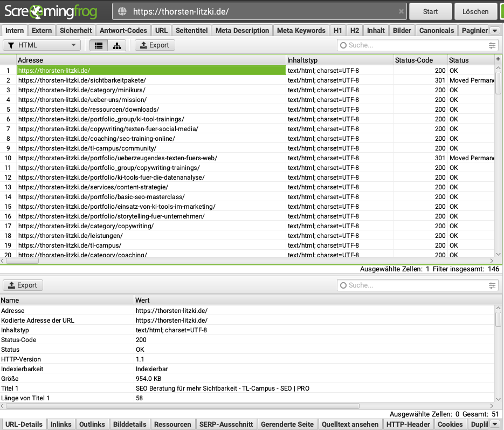Sort by the Wert column in details panel
Image resolution: width=504 pixels, height=430 pixels.
[315, 301]
